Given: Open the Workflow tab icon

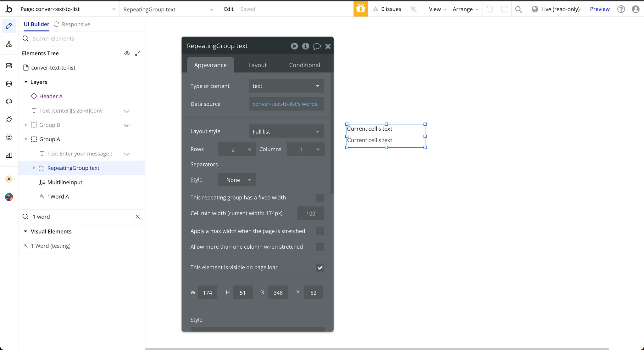Looking at the screenshot, I should click(9, 44).
